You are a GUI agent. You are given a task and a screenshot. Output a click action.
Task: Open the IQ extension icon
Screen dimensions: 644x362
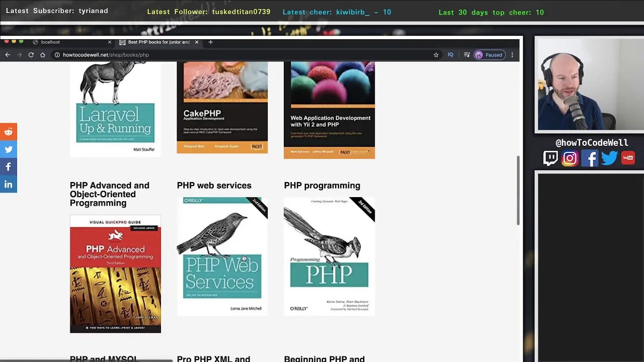tap(450, 55)
